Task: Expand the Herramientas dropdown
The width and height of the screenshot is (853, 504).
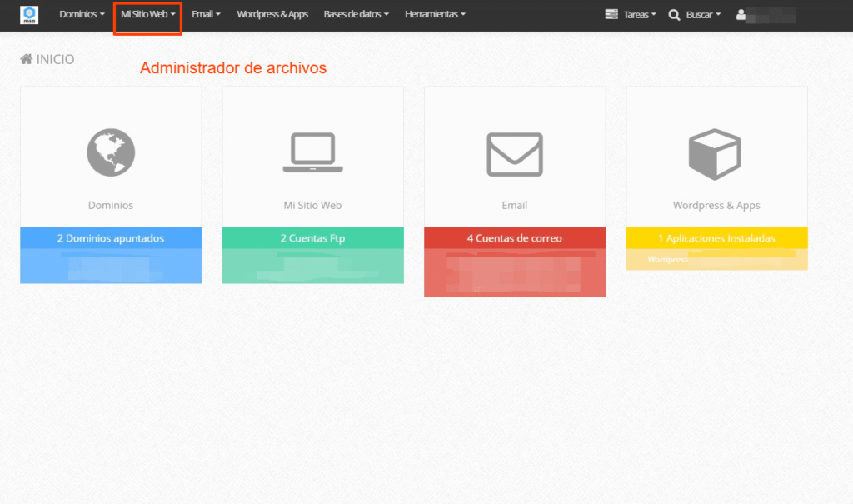Action: tap(434, 14)
